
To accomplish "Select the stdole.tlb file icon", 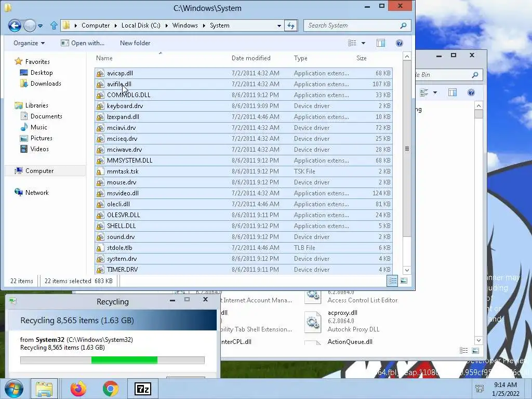I will 100,248.
